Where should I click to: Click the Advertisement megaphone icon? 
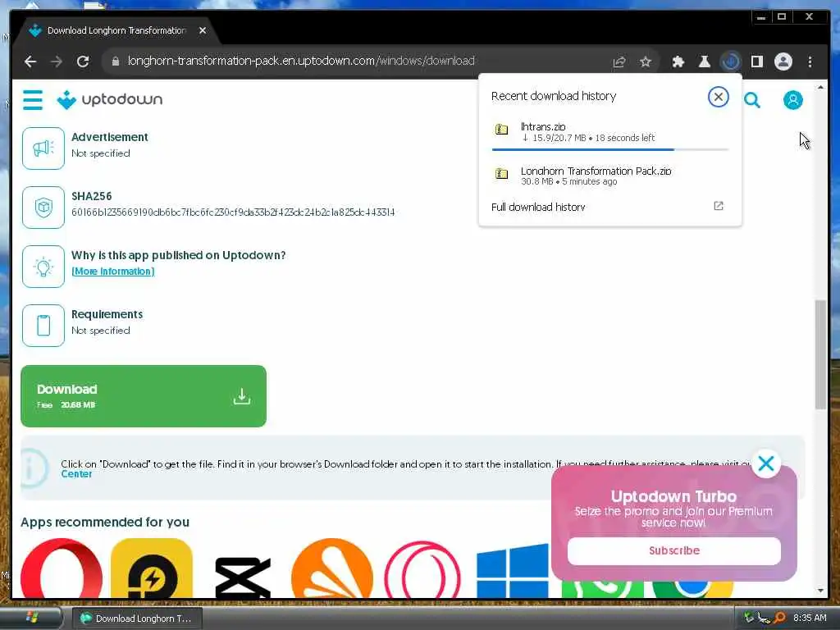[x=43, y=148]
